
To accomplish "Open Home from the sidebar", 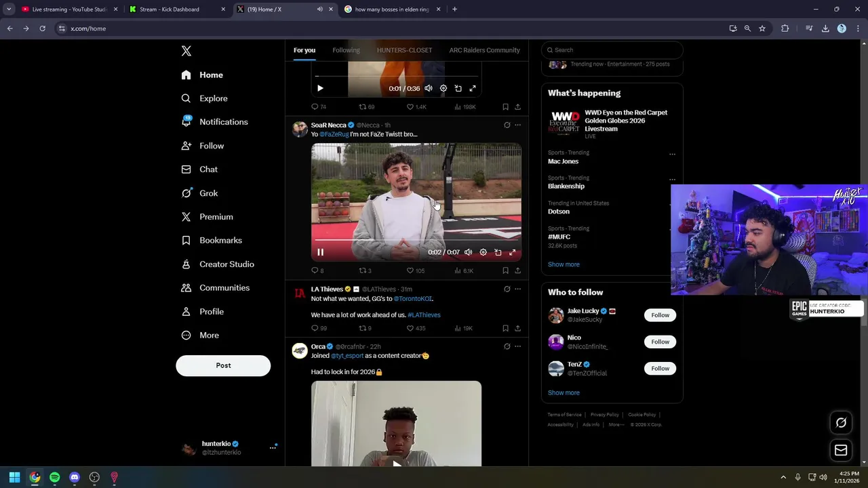I will coord(202,75).
